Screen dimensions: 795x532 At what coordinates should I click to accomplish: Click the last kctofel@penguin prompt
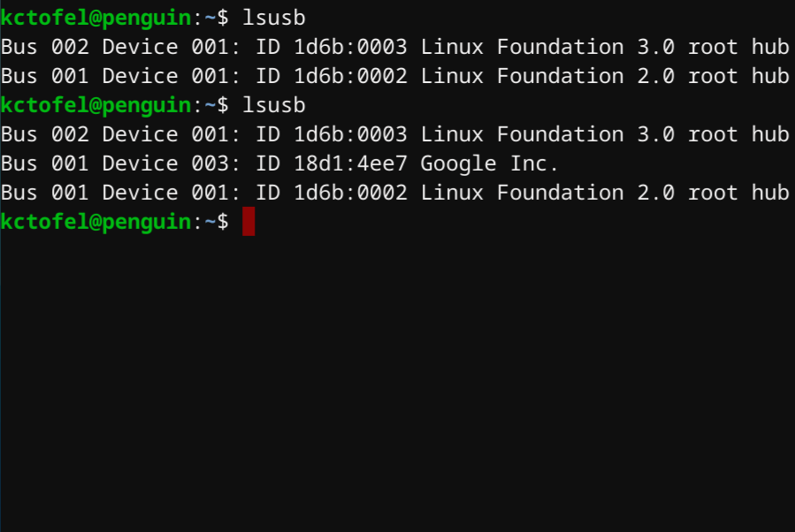(96, 222)
